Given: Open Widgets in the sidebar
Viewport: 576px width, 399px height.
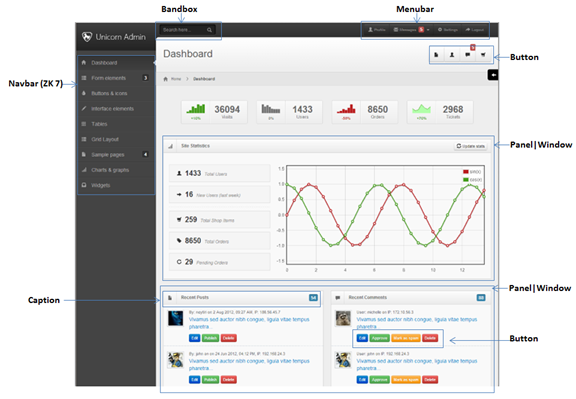Looking at the screenshot, I should pyautogui.click(x=116, y=185).
